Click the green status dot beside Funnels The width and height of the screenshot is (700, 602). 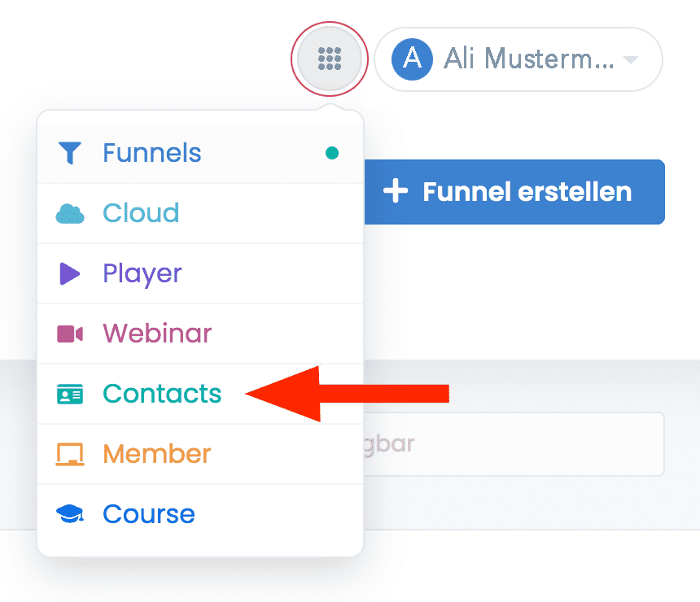[332, 153]
